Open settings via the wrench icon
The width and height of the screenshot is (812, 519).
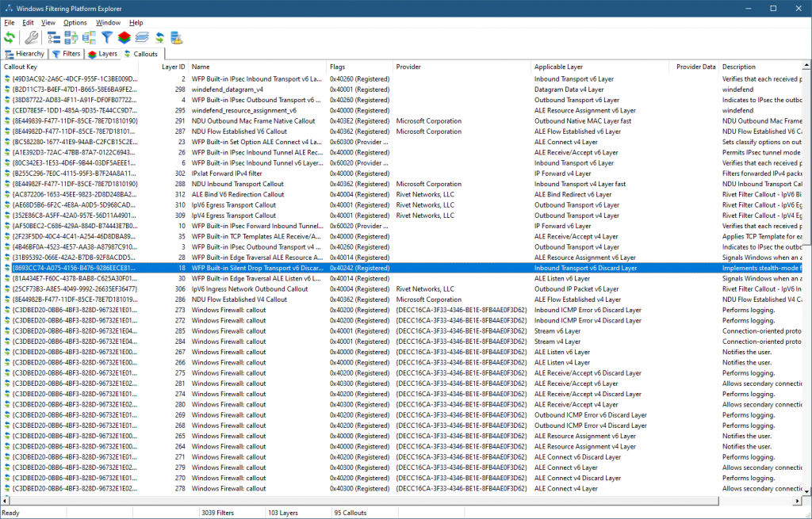click(x=32, y=37)
